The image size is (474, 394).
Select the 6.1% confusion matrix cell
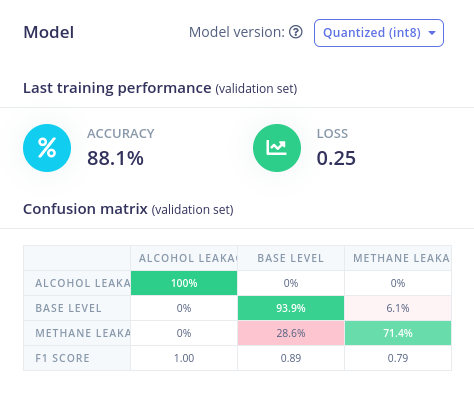pyautogui.click(x=398, y=308)
